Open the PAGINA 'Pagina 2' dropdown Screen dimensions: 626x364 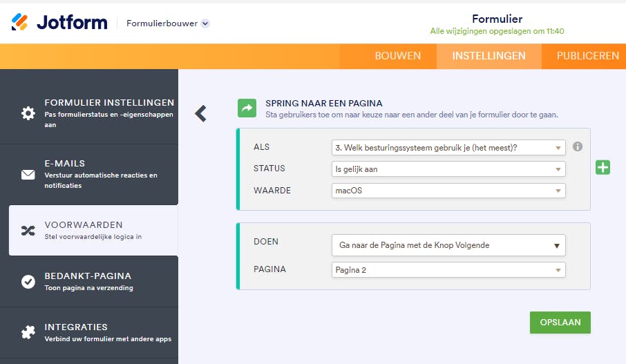(448, 270)
